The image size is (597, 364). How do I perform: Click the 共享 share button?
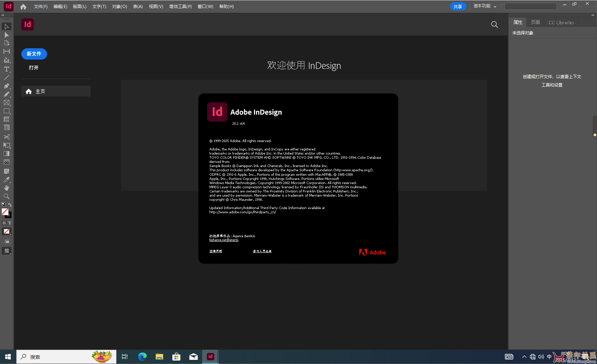tap(458, 7)
